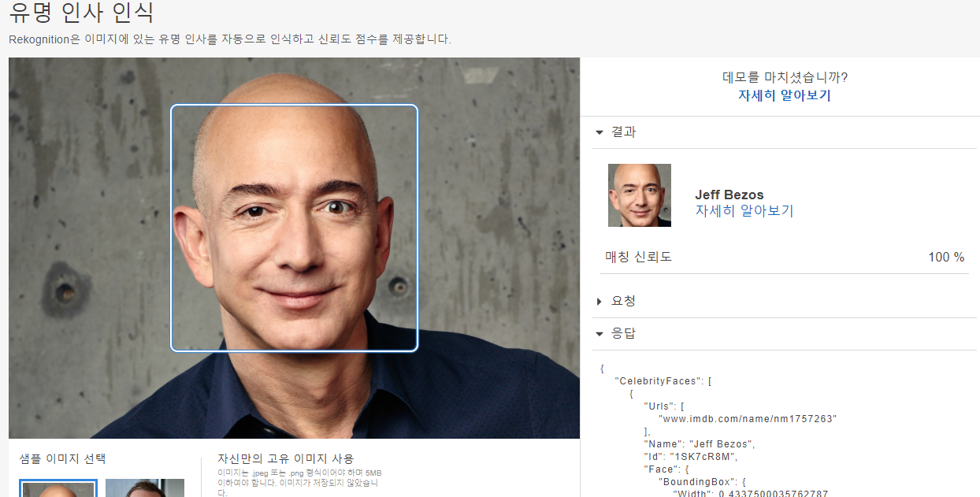Open 자세히 알아보기 link under the result name

744,211
